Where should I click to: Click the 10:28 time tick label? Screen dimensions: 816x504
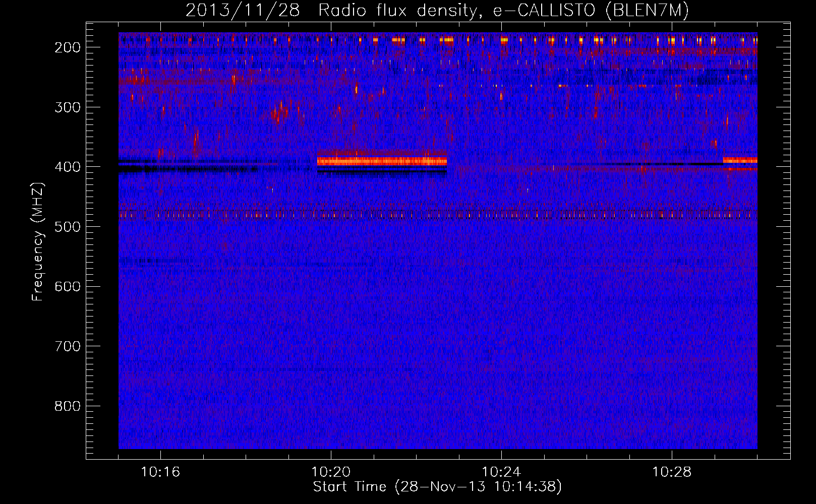(672, 472)
